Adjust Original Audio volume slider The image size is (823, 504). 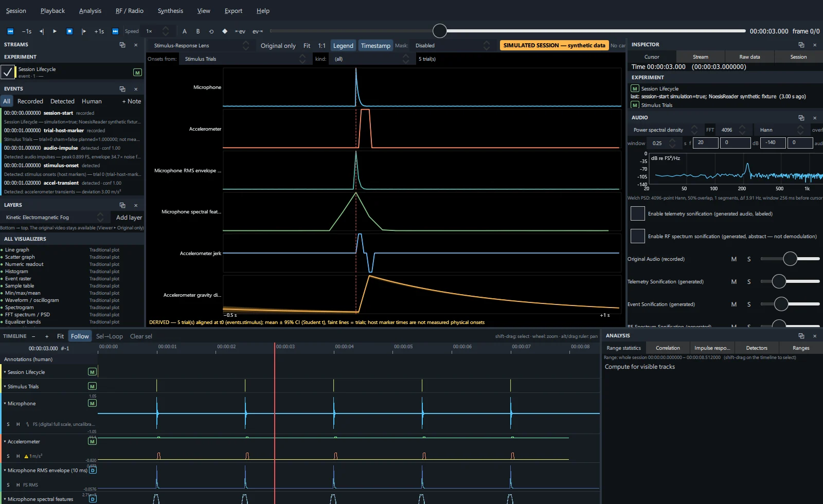click(790, 259)
